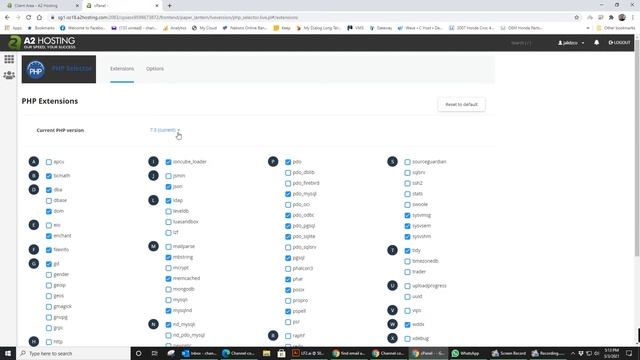Screen dimensions: 640x360
Task: Uncheck the memcached extension
Action: click(169, 279)
